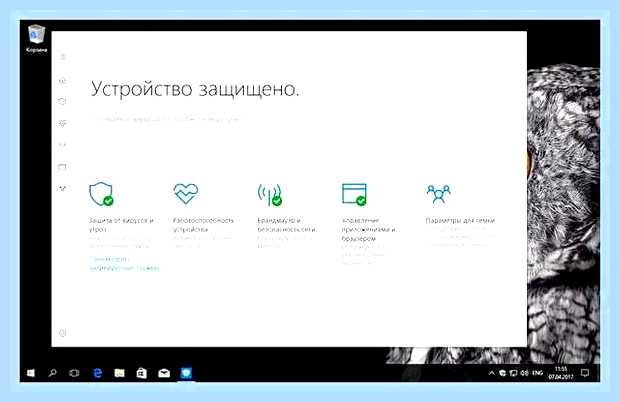
Task: Launch Microsoft Edge from taskbar
Action: [97, 373]
